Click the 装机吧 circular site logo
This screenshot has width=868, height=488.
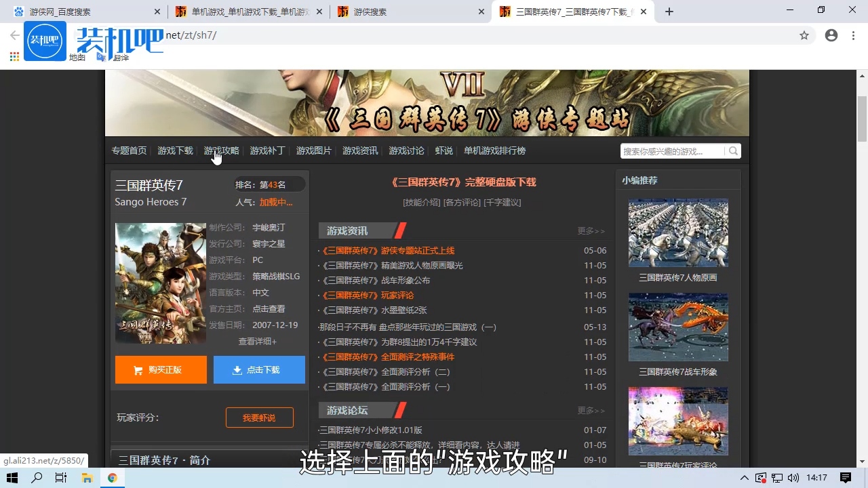point(45,41)
